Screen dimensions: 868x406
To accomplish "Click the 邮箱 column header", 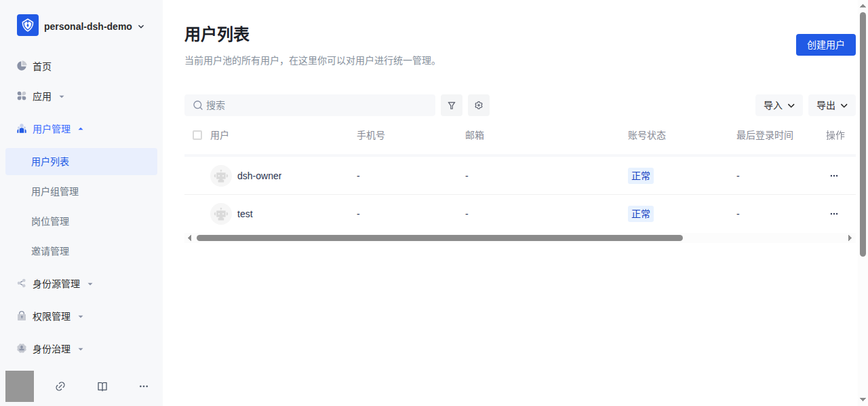I will (x=475, y=135).
